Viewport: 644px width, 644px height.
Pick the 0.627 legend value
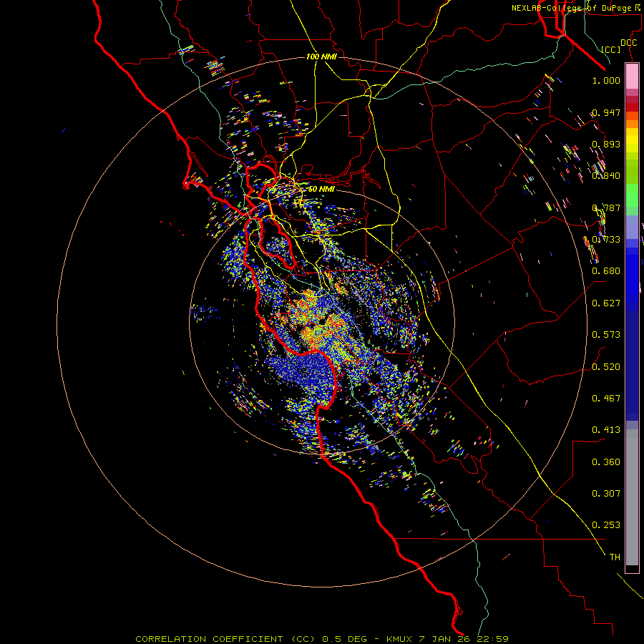click(x=606, y=303)
